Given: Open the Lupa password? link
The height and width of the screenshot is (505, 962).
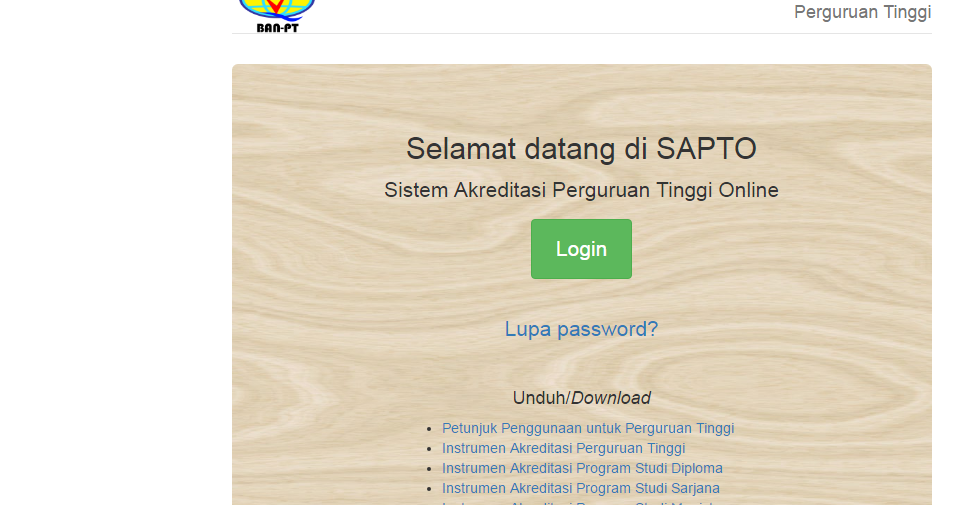Looking at the screenshot, I should 581,329.
